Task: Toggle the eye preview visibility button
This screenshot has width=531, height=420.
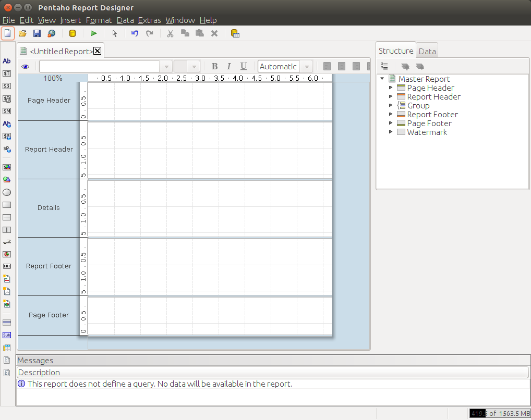Action: (26, 67)
